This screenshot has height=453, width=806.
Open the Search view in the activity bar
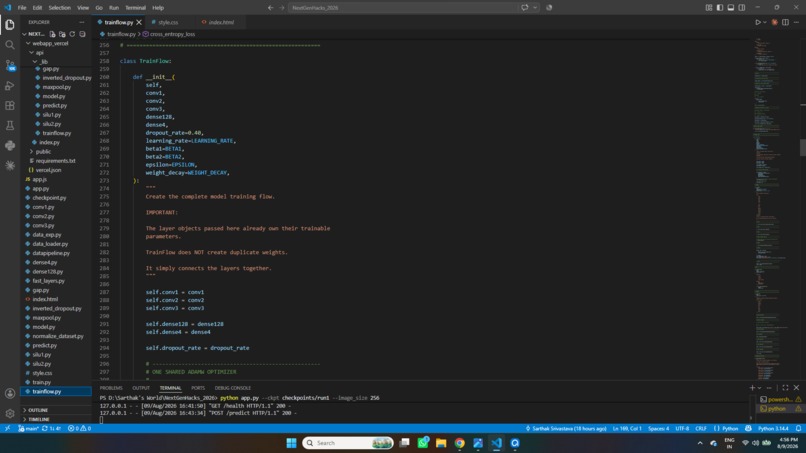click(x=10, y=45)
